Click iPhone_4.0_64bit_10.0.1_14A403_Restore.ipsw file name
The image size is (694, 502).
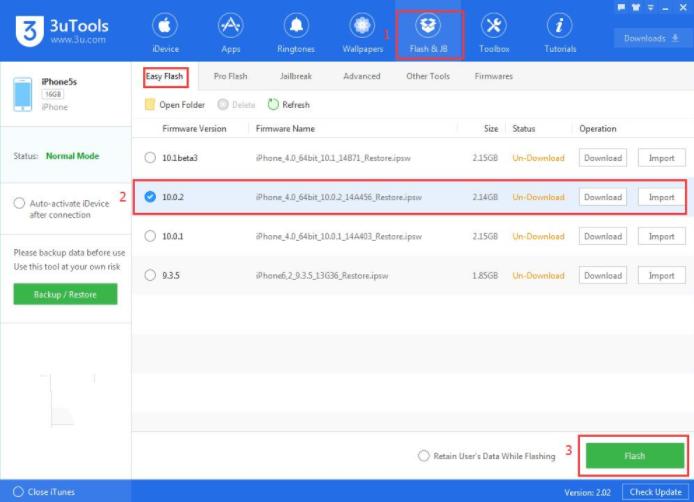coord(339,236)
